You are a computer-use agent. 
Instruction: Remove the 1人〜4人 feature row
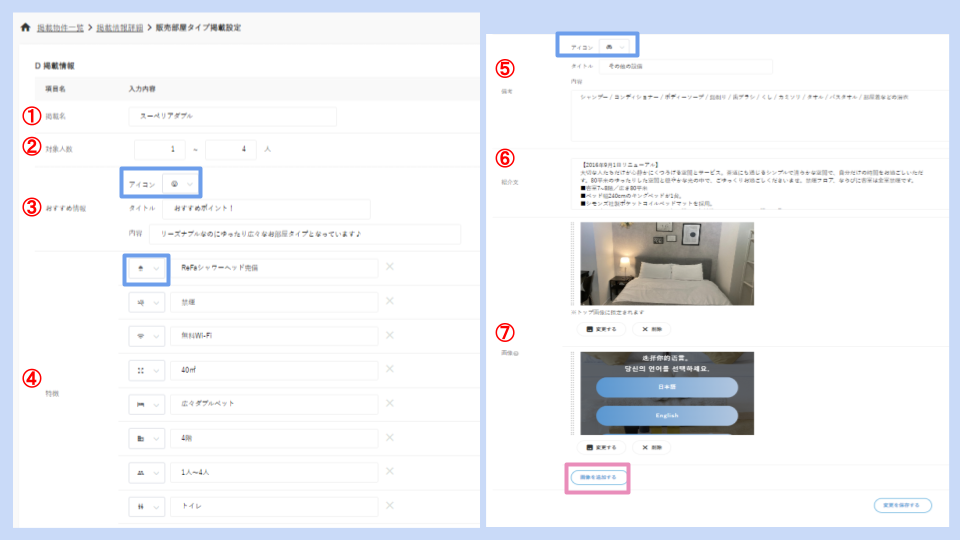[x=390, y=472]
